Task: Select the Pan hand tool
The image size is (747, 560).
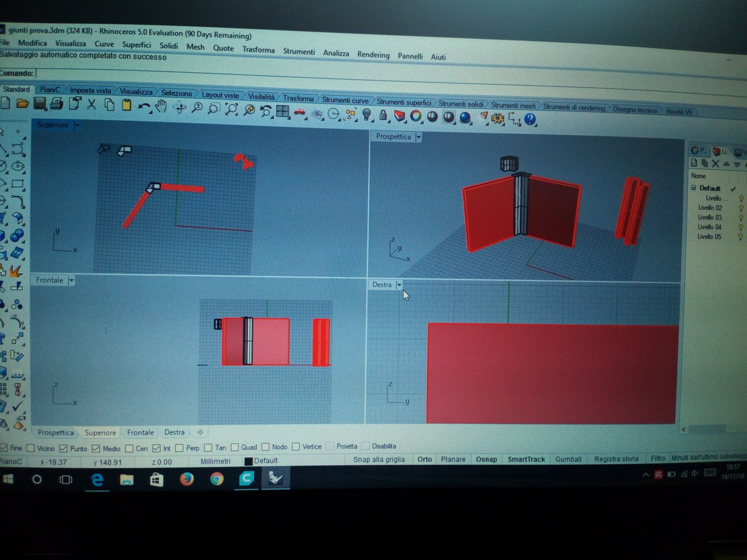Action: 160,106
